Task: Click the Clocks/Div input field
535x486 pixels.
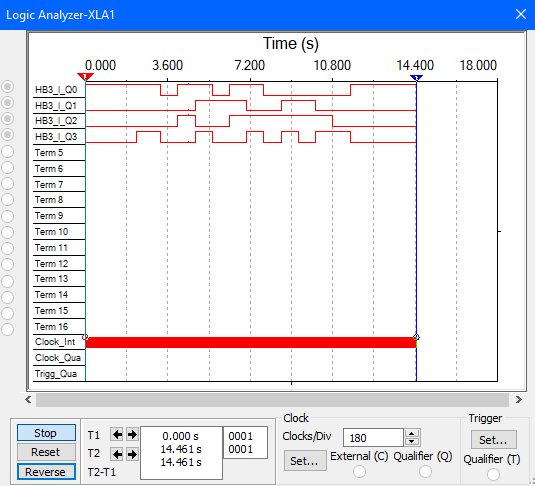Action: (x=373, y=438)
